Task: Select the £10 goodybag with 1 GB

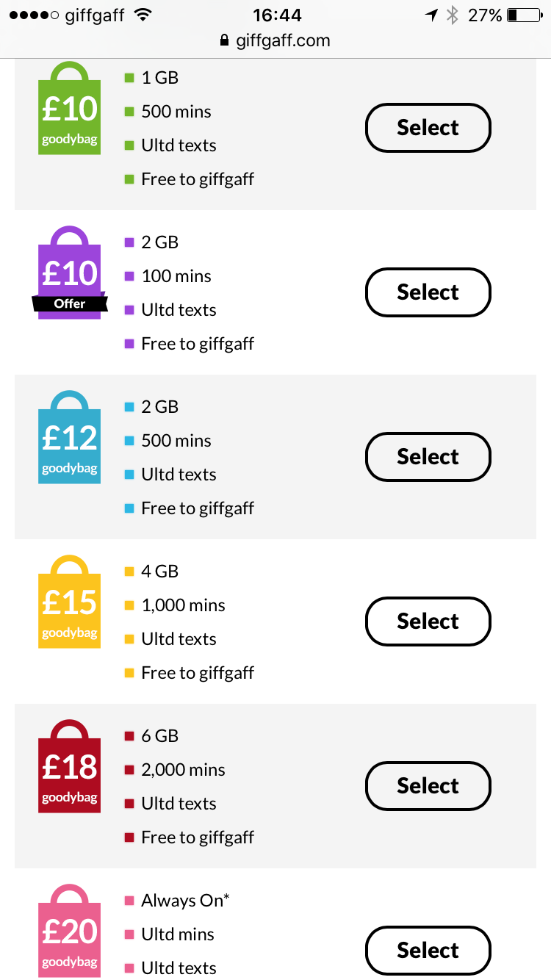Action: click(428, 128)
